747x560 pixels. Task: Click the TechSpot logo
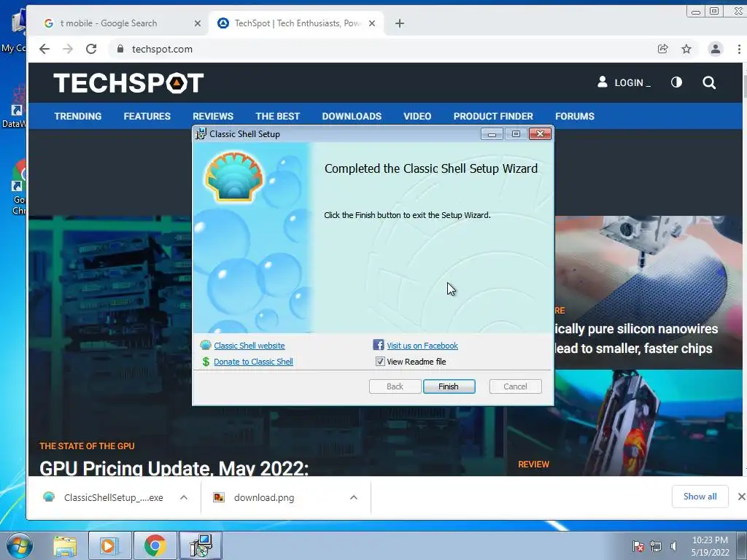128,83
